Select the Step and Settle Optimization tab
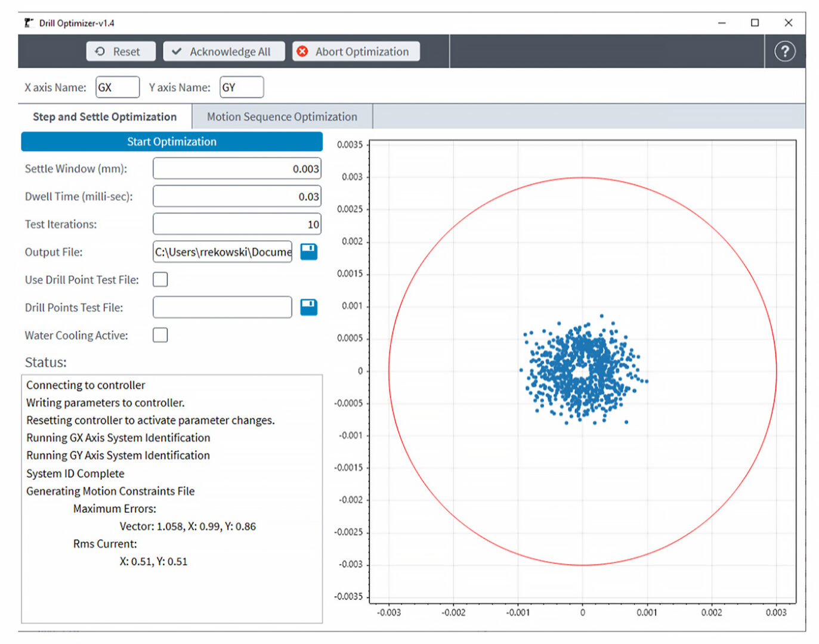819x644 pixels. click(x=105, y=116)
